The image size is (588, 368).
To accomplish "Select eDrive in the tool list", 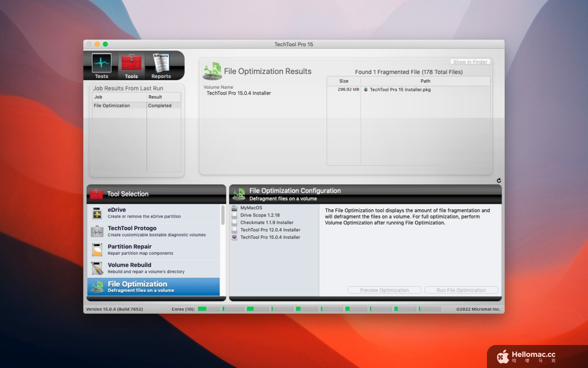I will (x=153, y=213).
